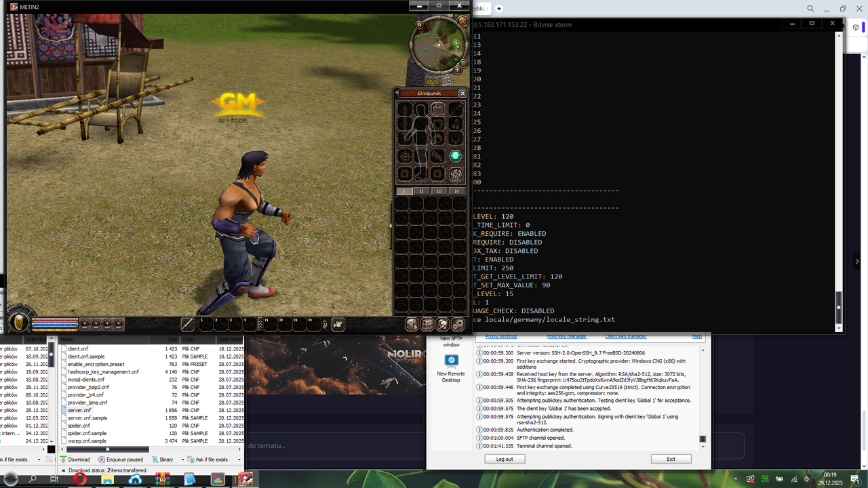Open the game options gear icon
Viewport: 868px width, 488px height.
[458, 325]
